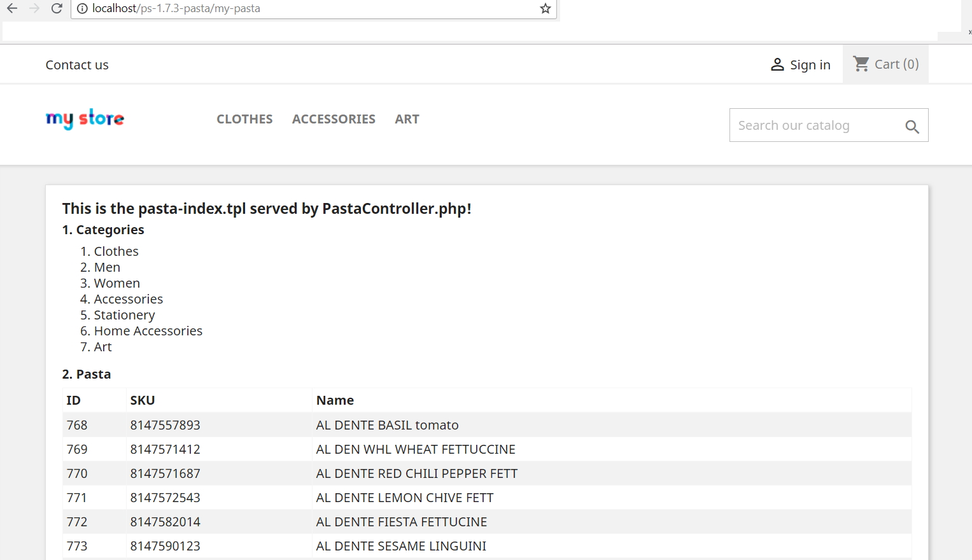This screenshot has width=972, height=560.
Task: Click the Name column header
Action: tap(335, 400)
